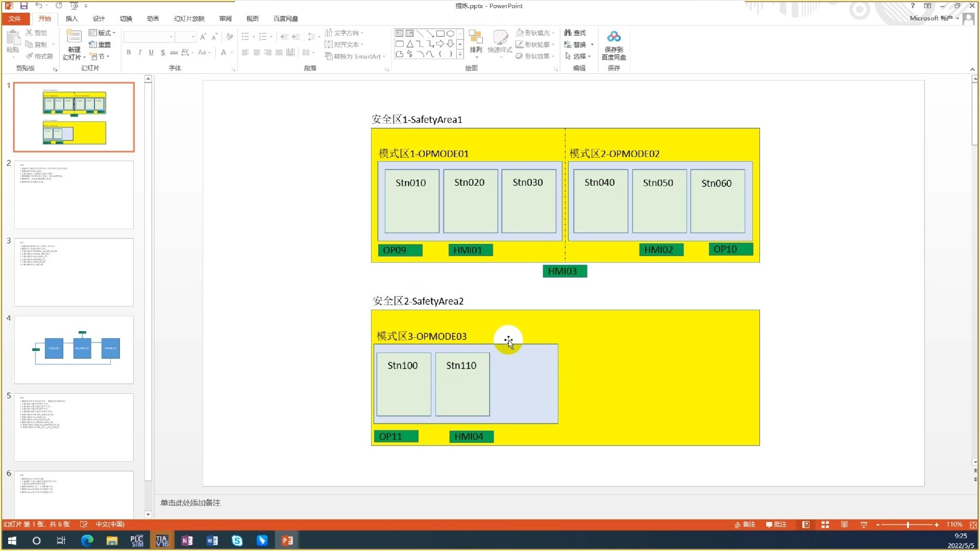Toggle the 批注 comments pane
Image resolution: width=980 pixels, height=551 pixels.
(x=776, y=524)
